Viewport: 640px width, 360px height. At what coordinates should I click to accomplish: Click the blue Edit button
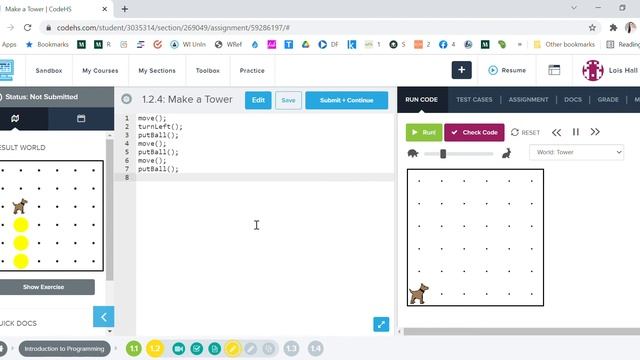click(258, 100)
